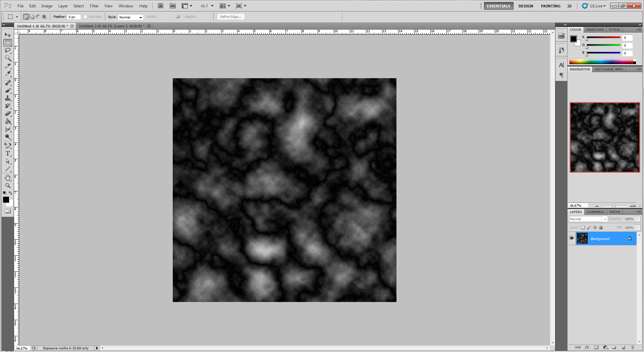Select the Rectangular Marquee tool
This screenshot has width=644, height=352.
pos(8,43)
